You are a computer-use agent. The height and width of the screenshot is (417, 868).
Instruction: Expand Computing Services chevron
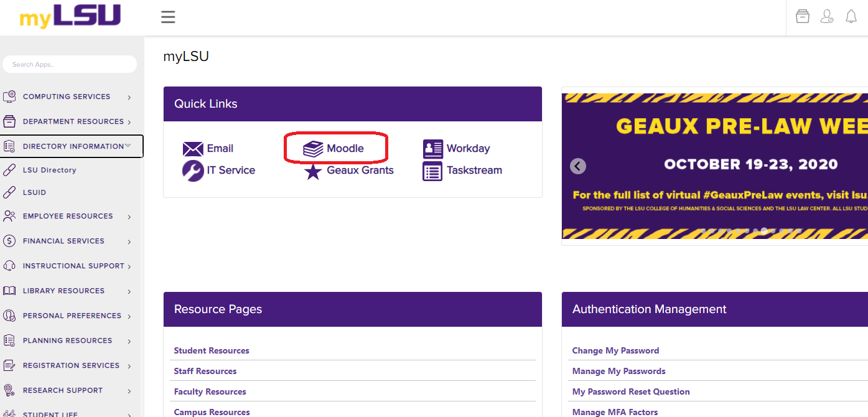(129, 97)
